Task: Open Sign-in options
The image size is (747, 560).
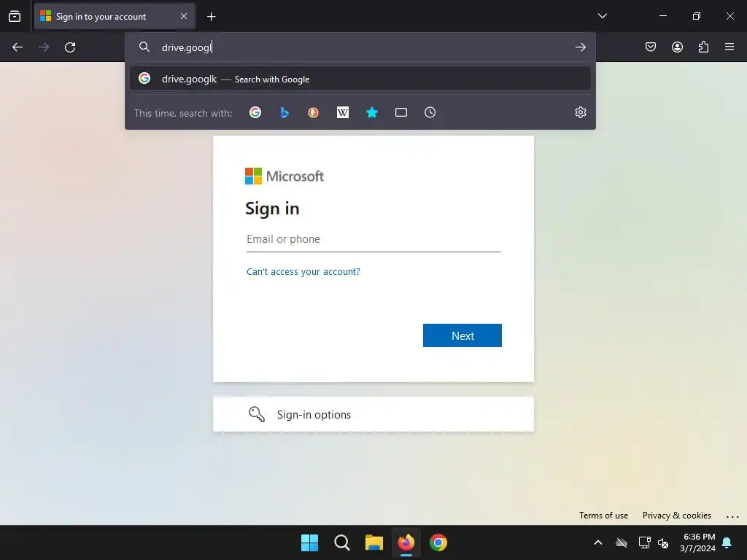Action: pos(373,414)
